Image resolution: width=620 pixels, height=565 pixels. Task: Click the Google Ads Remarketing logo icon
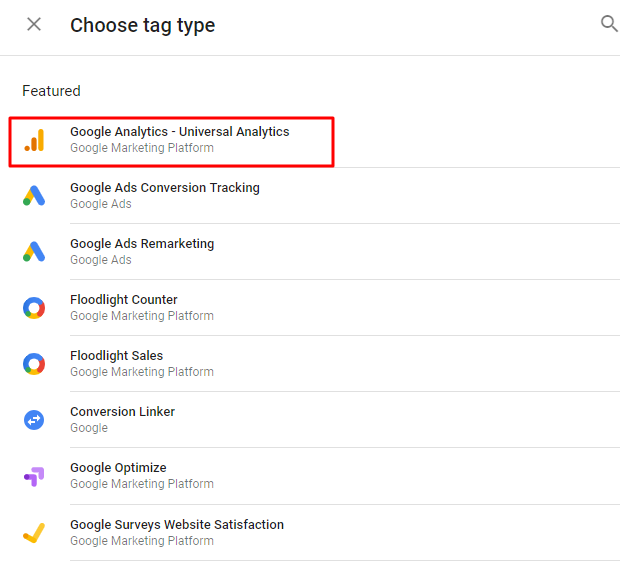tap(35, 252)
